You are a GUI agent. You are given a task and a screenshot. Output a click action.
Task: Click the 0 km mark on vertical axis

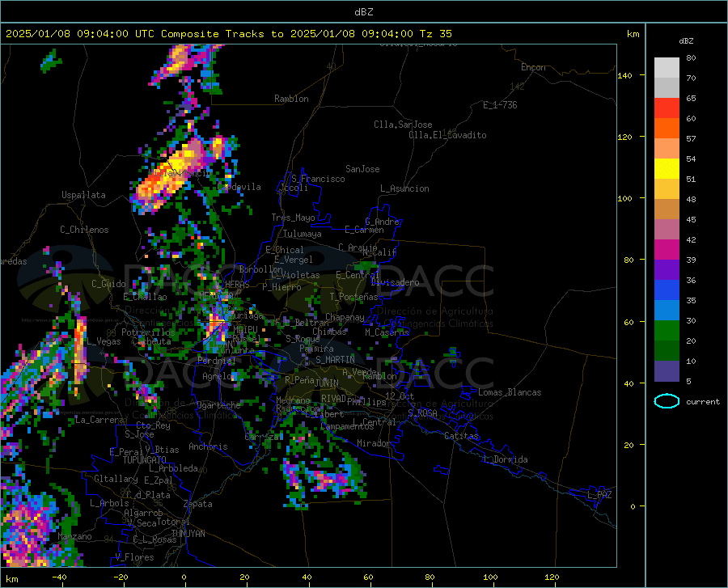(x=633, y=506)
